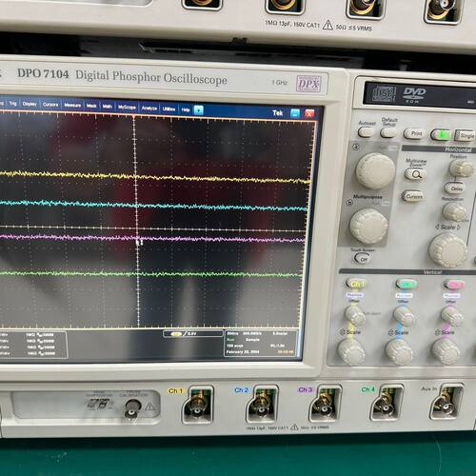The height and width of the screenshot is (476, 476).
Task: Click the green channel 4 waveform
Action: (150, 274)
